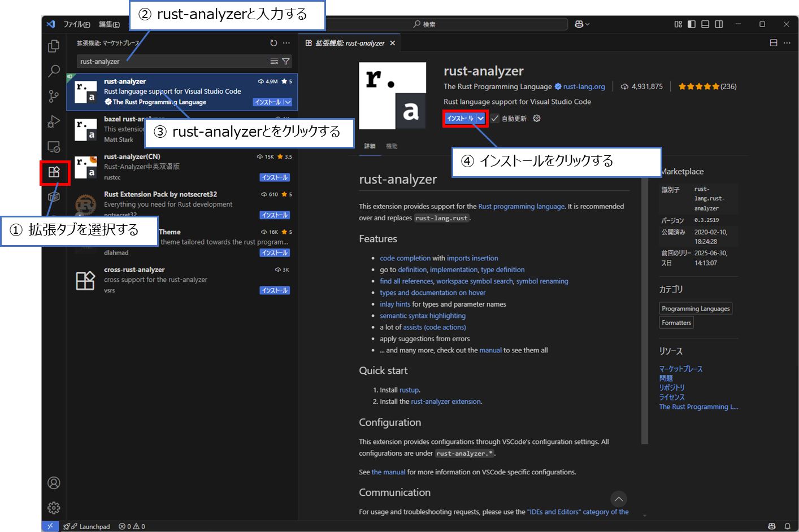
Task: Toggle the secondary side bar in the title bar
Action: [719, 24]
